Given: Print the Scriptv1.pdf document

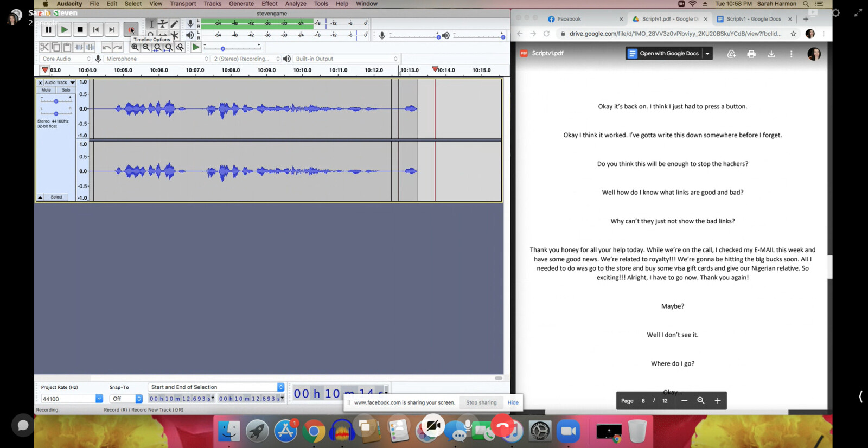Looking at the screenshot, I should (x=751, y=54).
